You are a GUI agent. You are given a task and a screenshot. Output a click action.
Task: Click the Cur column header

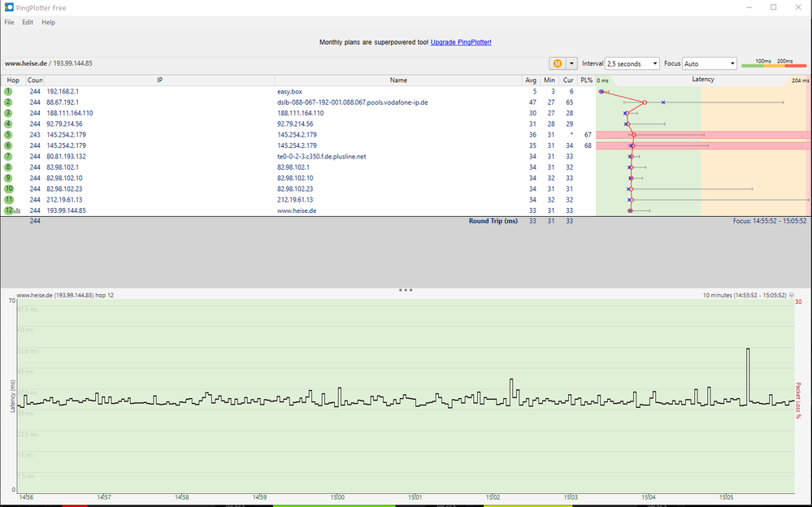568,80
